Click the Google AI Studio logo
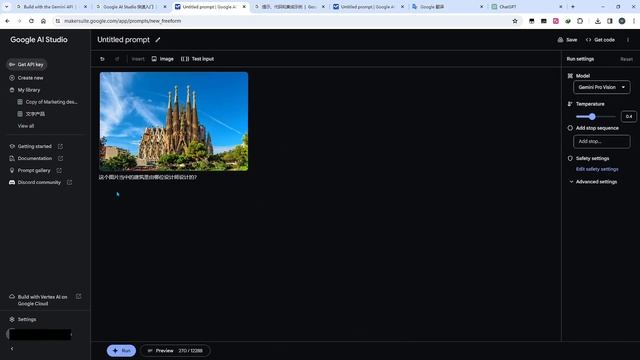 point(39,40)
